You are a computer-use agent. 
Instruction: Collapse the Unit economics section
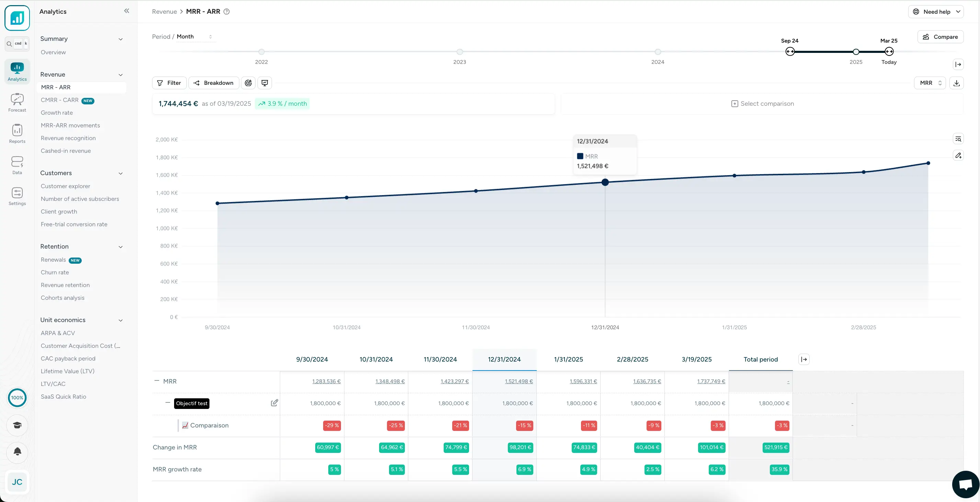point(121,320)
